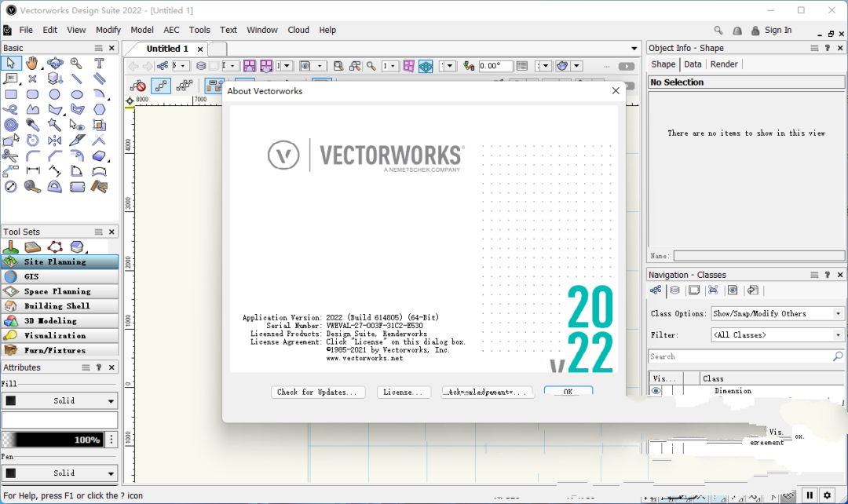Viewport: 848px width, 504px height.
Task: Select the Freehand tool
Action: click(x=10, y=110)
